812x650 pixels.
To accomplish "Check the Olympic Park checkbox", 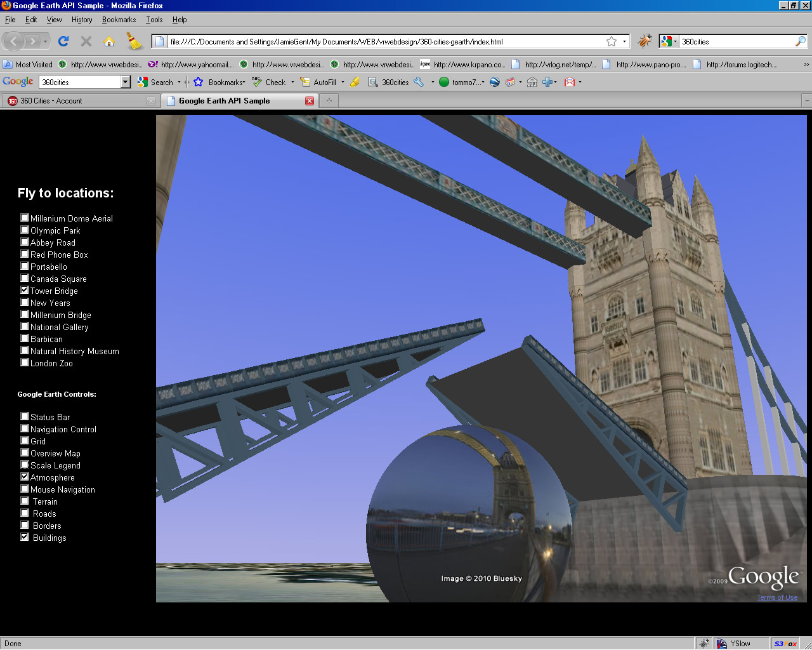I will pos(25,230).
